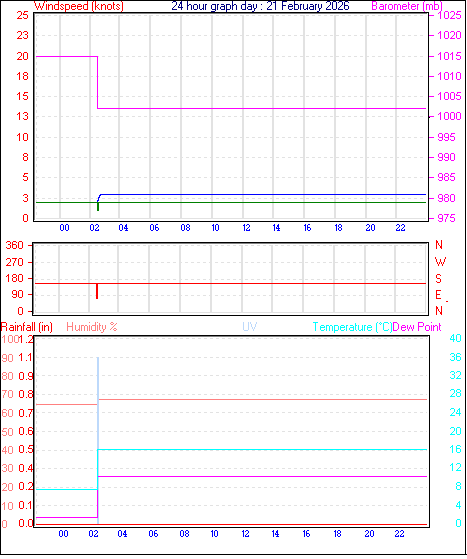Click the '24 hour graph day : 21 February 2026' title

(x=260, y=6)
